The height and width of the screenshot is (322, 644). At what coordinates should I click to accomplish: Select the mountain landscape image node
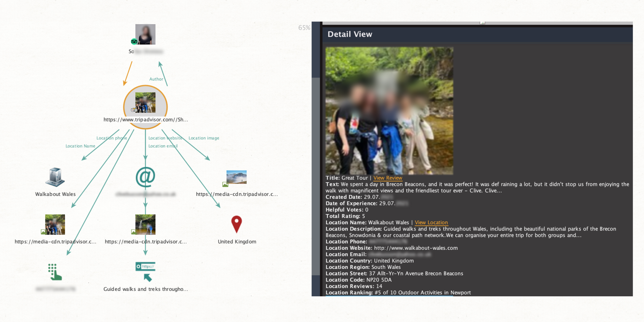coord(236,177)
